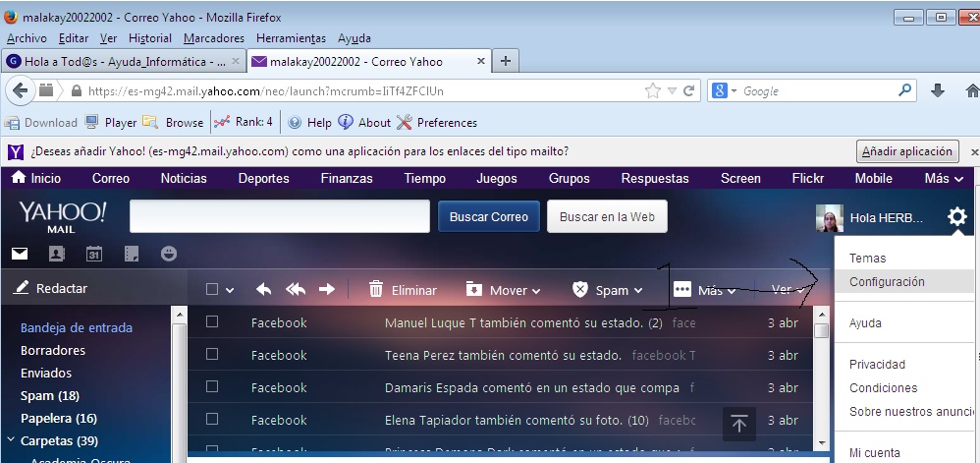980x463 pixels.
Task: Click the message list scrollbar up arrow
Action: (821, 315)
